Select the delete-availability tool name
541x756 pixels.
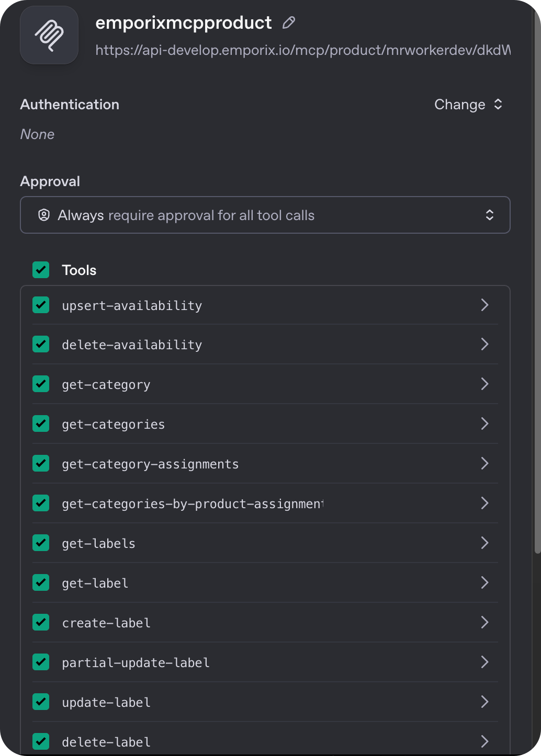[x=132, y=345]
